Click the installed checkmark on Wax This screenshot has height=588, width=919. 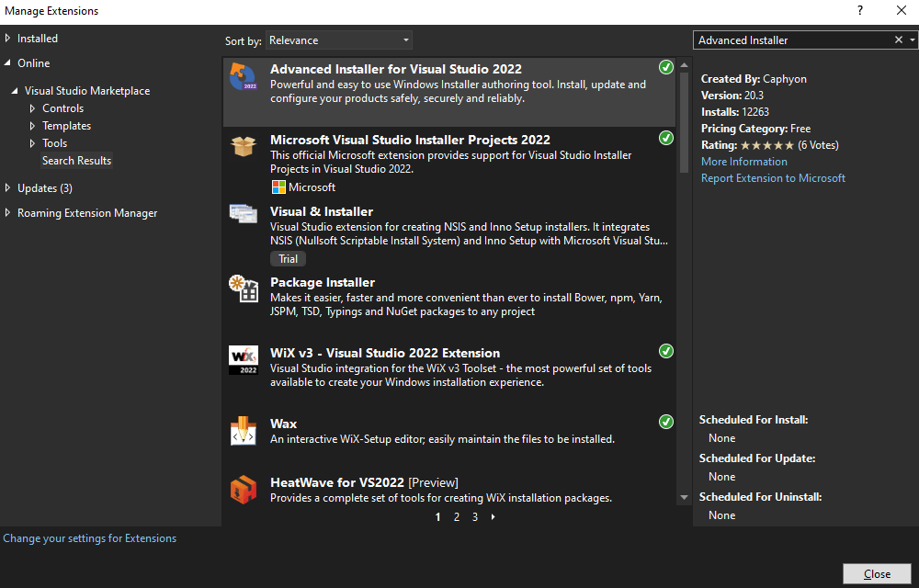click(x=665, y=422)
